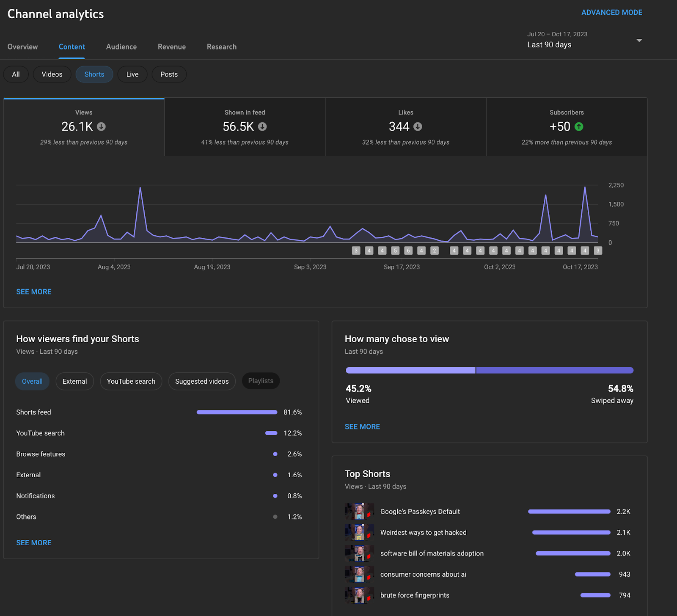Select the Subscribers metric card
Viewport: 677px width, 616px height.
tap(567, 127)
